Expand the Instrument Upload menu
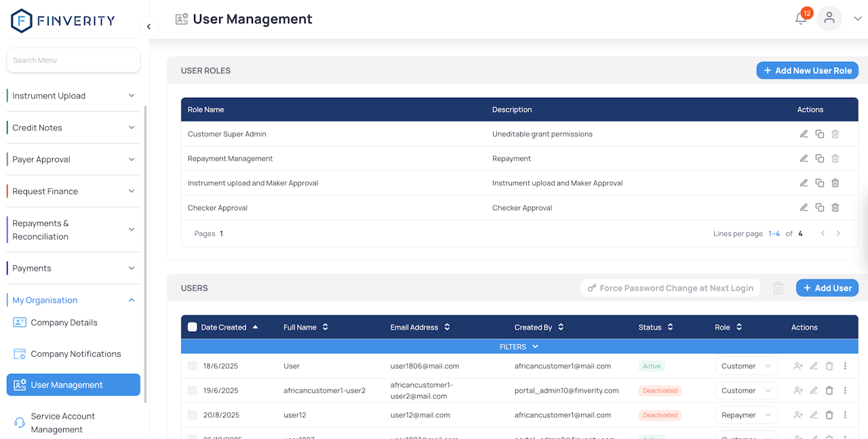 coord(73,96)
